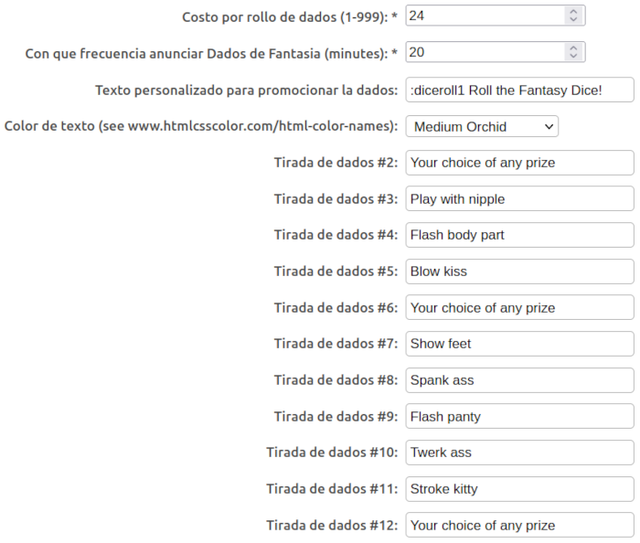
Task: Click the Tirada de dados #2 field
Action: pos(519,162)
